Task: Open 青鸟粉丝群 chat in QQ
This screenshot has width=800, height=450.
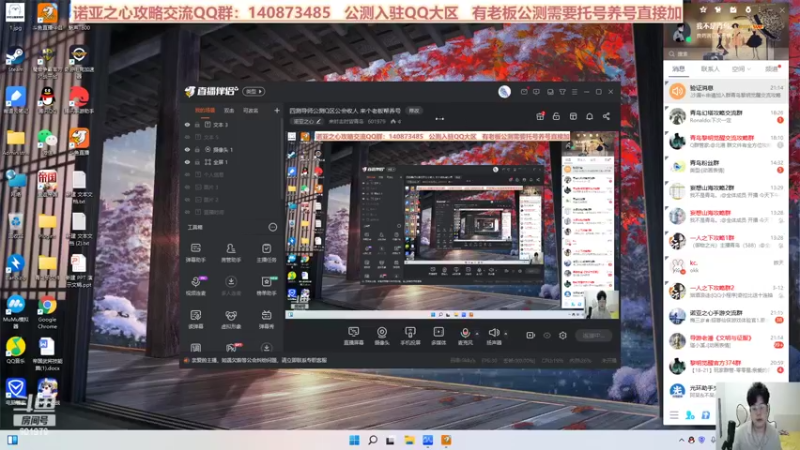Action: tap(726, 166)
